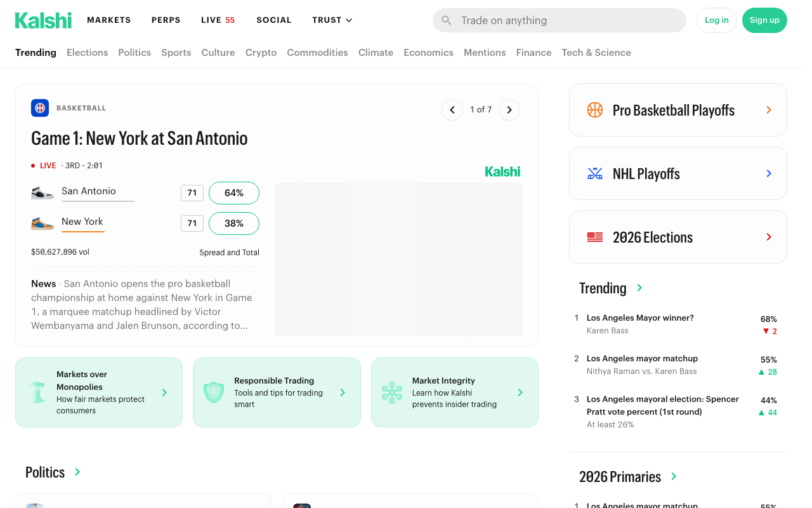Click the crossed hockey sticks NHL icon

[595, 173]
